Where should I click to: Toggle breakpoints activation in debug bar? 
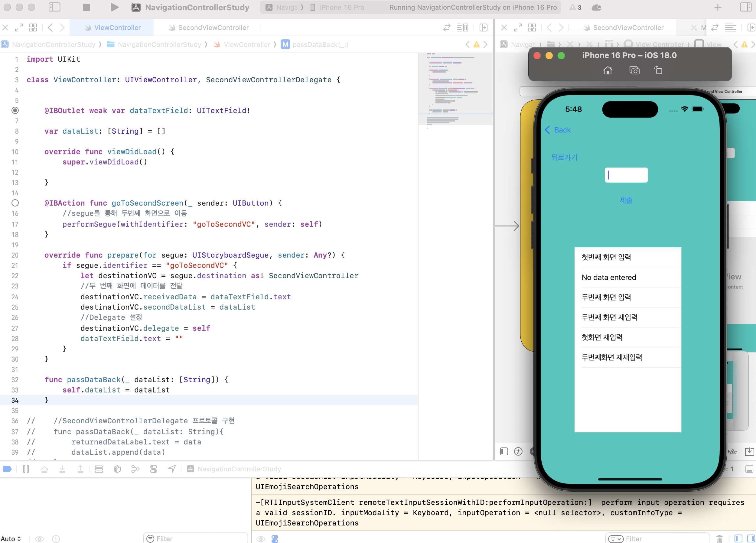(x=7, y=469)
